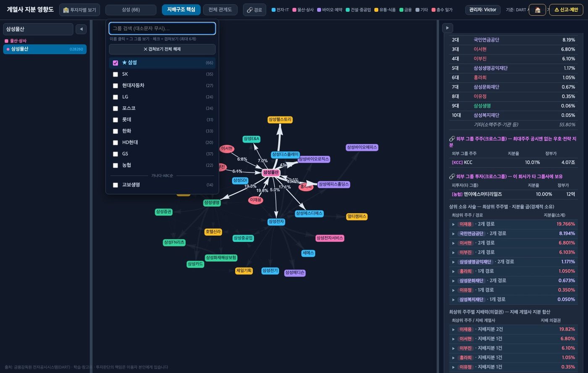588x373 pixels.
Task: Check the LG group checkbox
Action: tap(115, 97)
